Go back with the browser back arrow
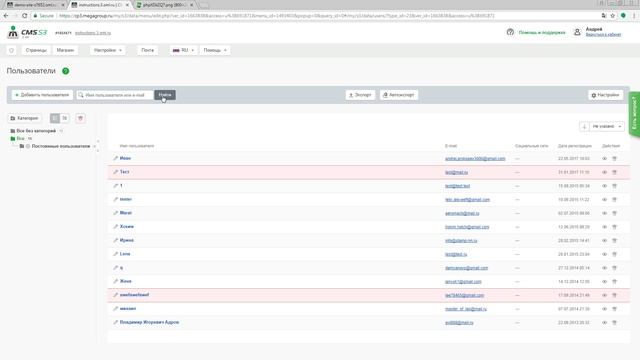 (6, 16)
